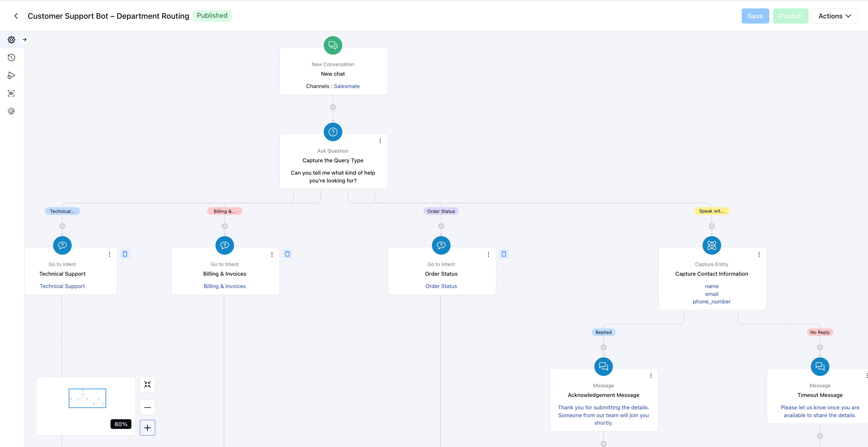Viewport: 868px width, 447px height.
Task: Click note icon beside Order Status node
Action: (504, 254)
